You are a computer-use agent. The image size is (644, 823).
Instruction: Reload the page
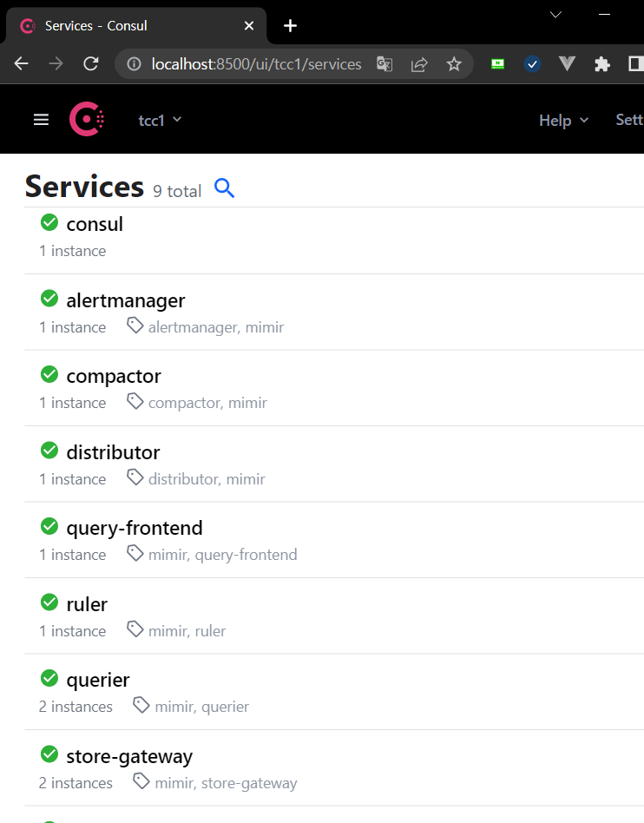click(x=91, y=64)
